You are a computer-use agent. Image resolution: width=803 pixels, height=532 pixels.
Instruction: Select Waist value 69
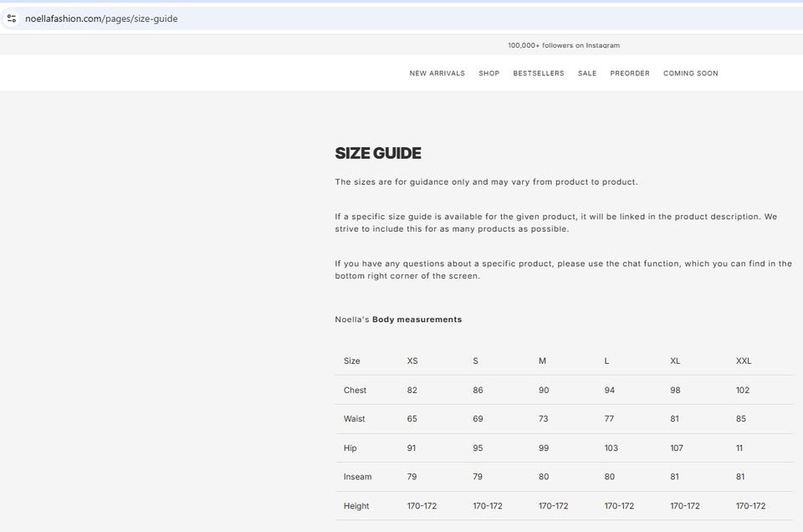pyautogui.click(x=478, y=419)
